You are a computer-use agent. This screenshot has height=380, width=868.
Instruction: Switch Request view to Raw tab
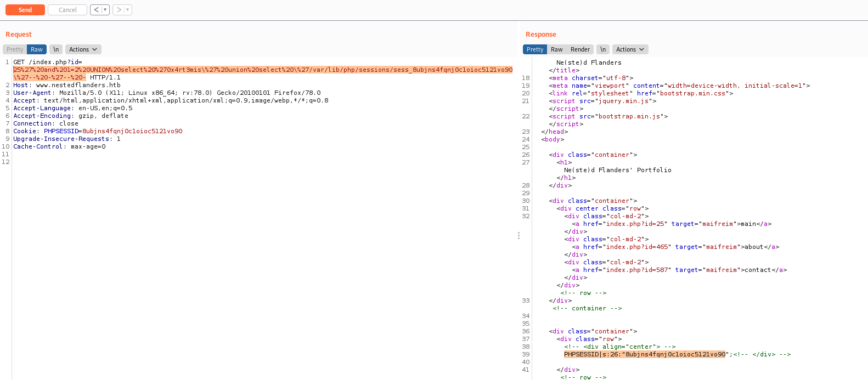pyautogui.click(x=37, y=49)
